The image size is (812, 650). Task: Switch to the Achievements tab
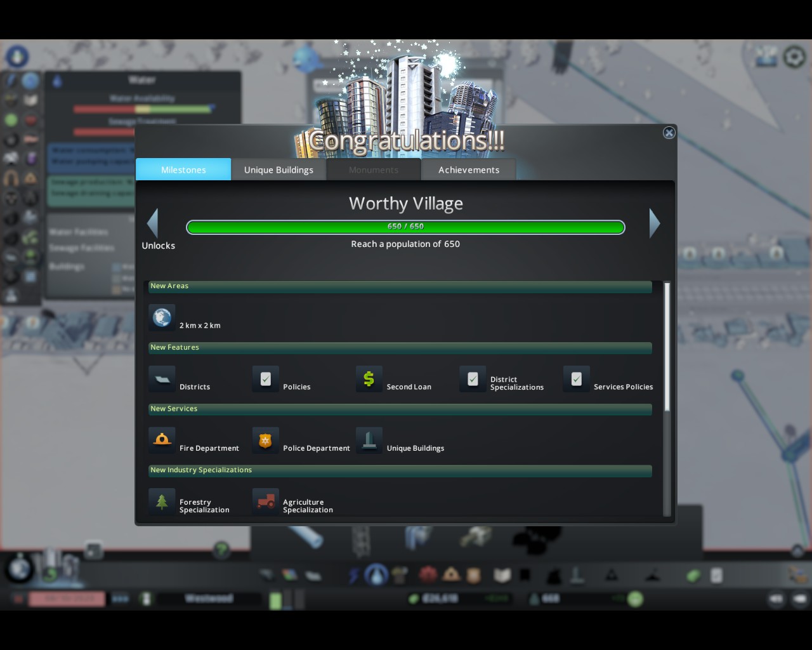469,169
